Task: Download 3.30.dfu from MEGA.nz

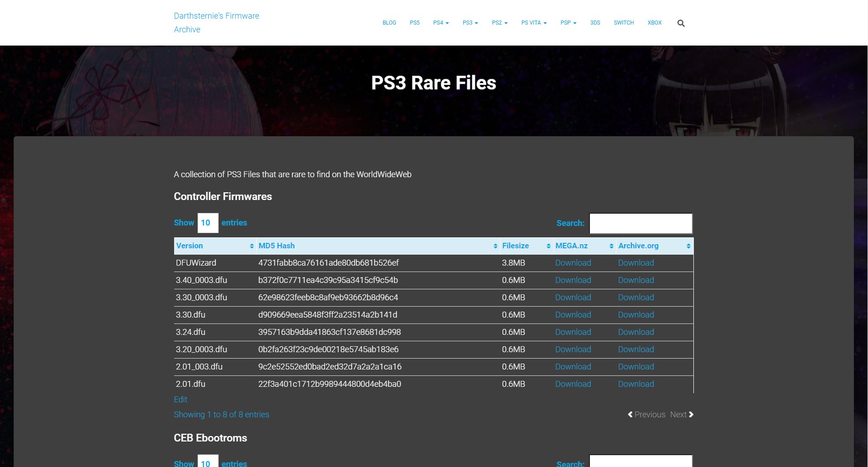Action: coord(573,315)
